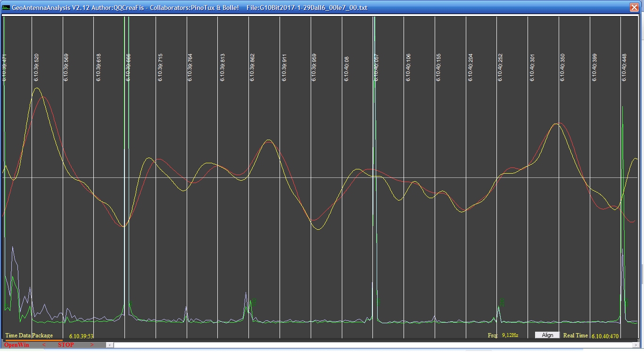Click the 6.10.40:301 time marker label

[532, 67]
